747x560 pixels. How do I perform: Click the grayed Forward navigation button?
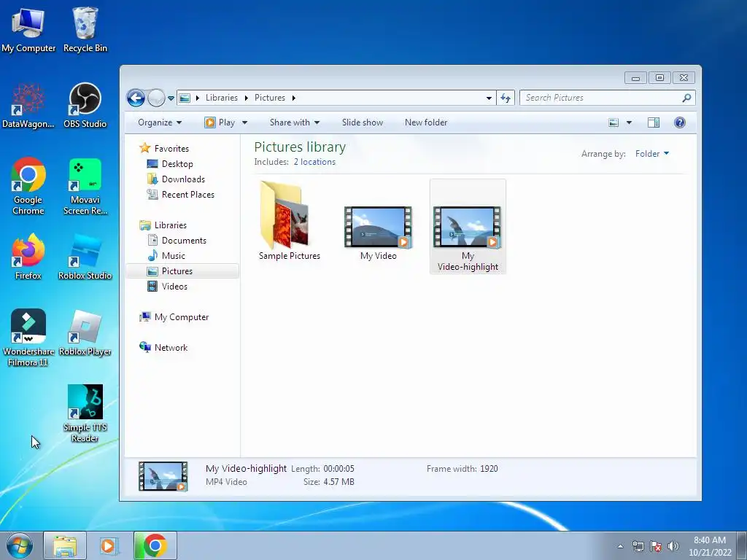pos(156,98)
